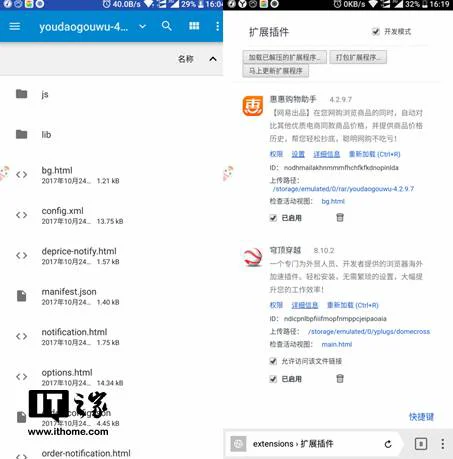Open youdaogouwu-4.2.9.7 storage path link
This screenshot has width=453, height=459.
point(343,189)
